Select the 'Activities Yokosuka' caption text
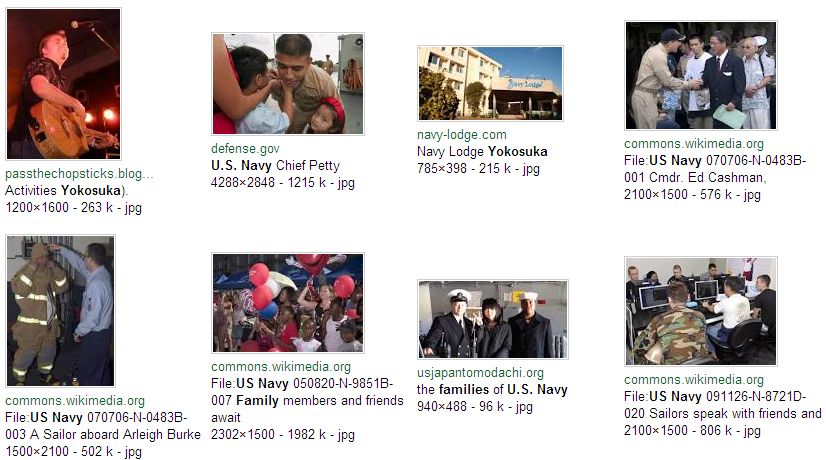 (x=66, y=190)
